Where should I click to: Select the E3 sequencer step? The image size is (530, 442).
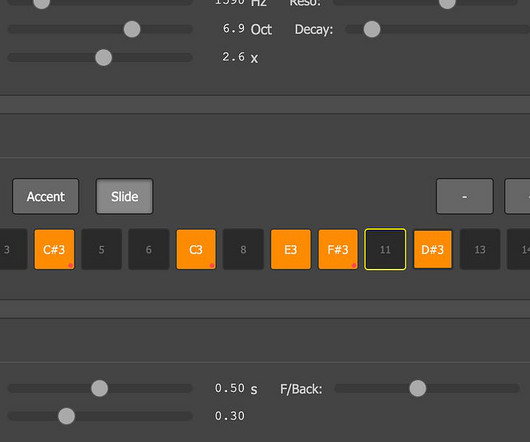click(291, 249)
